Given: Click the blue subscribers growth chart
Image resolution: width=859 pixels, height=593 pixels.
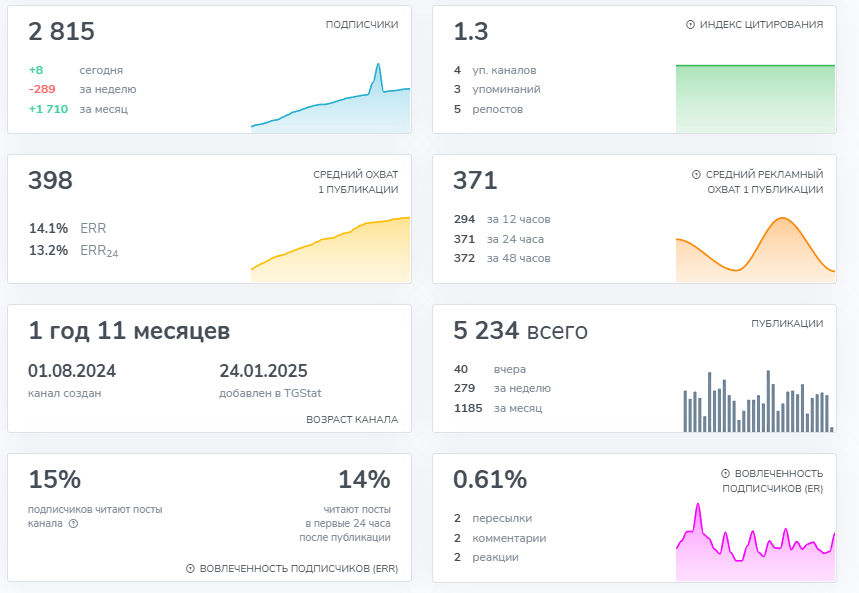Looking at the screenshot, I should click(330, 98).
